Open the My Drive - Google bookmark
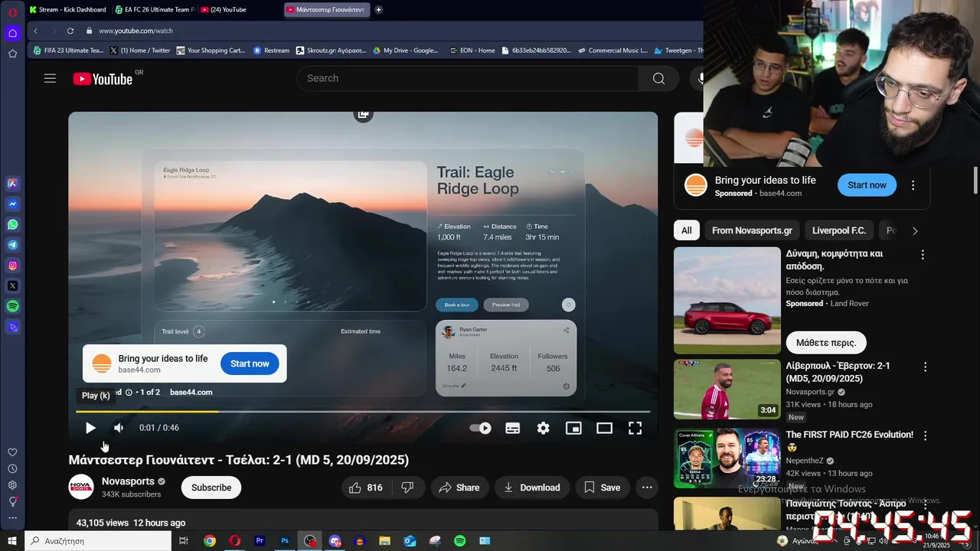The image size is (980, 551). pos(406,51)
